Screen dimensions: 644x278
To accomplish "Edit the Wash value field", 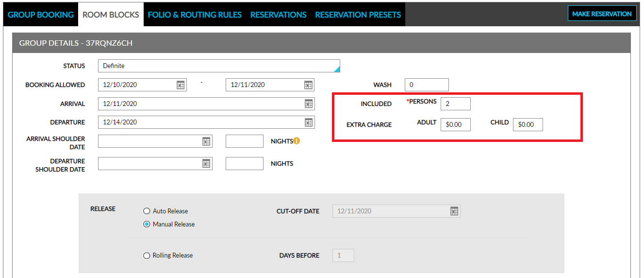I will 427,85.
